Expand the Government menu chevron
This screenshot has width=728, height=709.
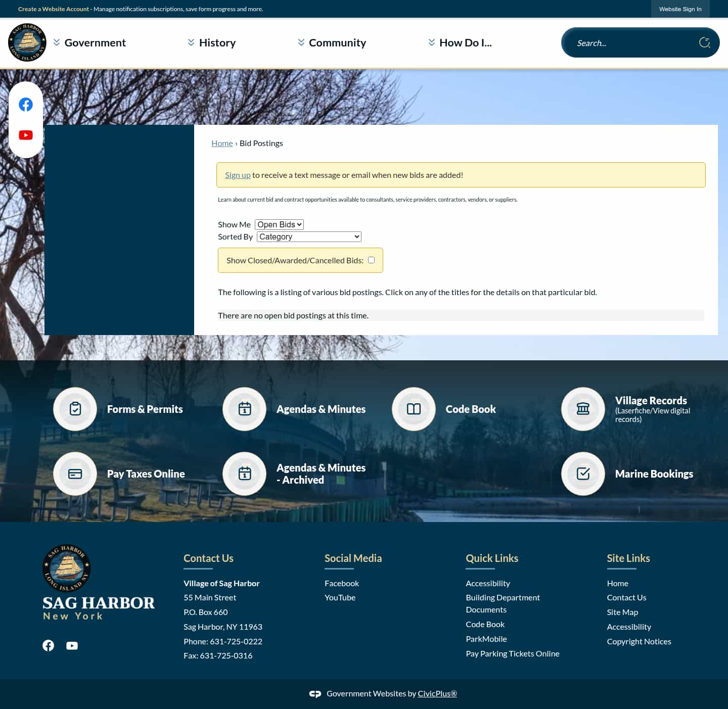click(x=56, y=42)
